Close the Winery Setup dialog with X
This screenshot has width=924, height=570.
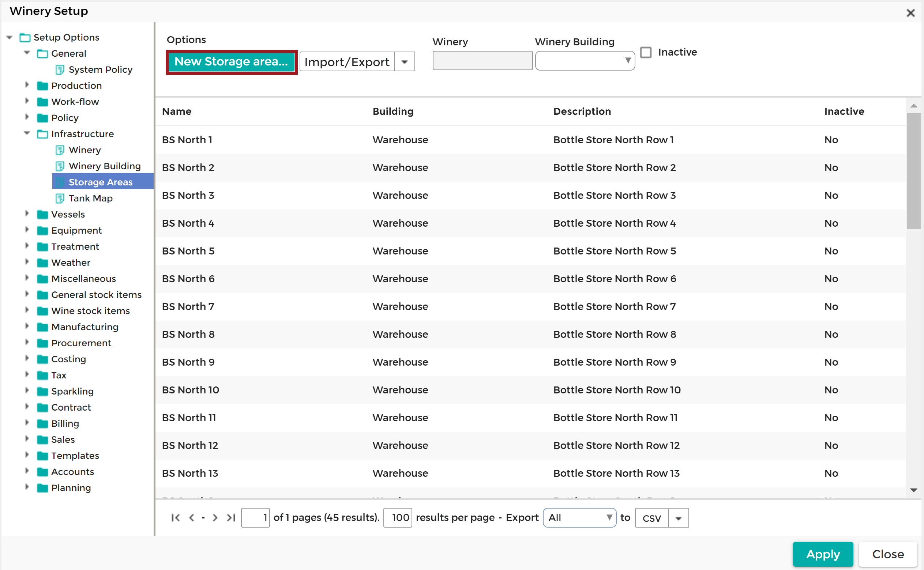910,13
